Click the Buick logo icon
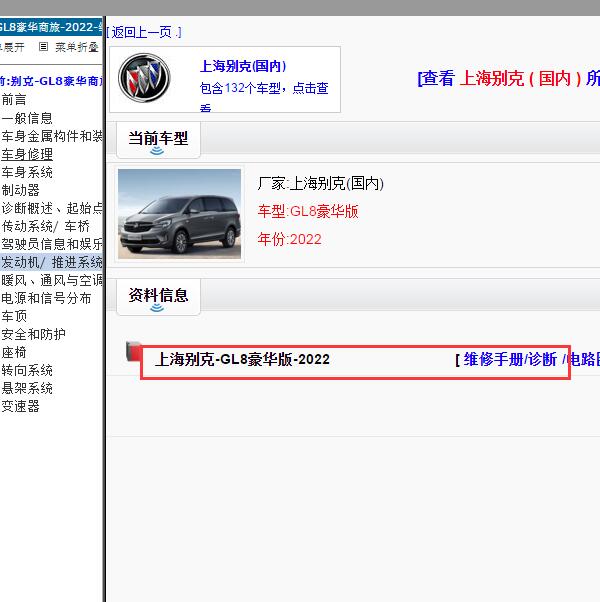The height and width of the screenshot is (602, 600). (x=144, y=78)
